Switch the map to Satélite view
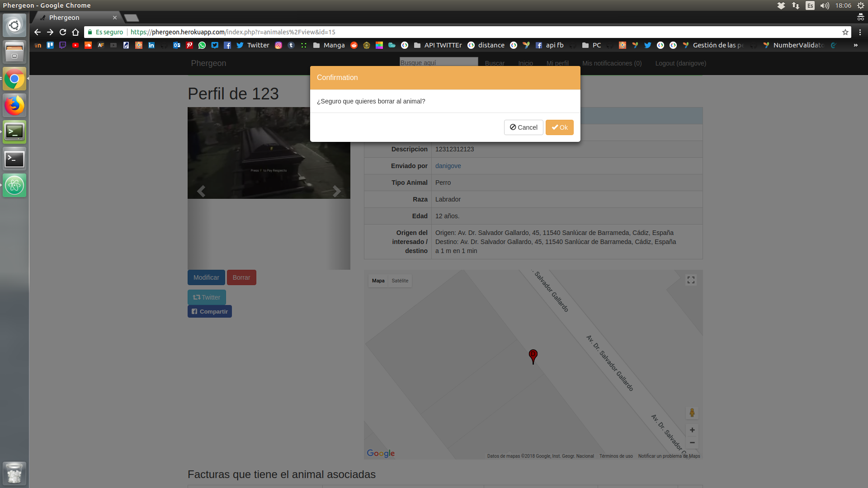 click(400, 281)
